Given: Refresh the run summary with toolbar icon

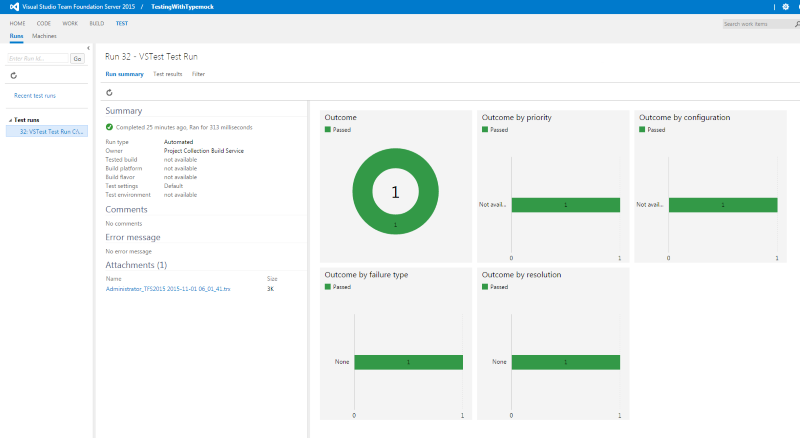Looking at the screenshot, I should point(109,92).
